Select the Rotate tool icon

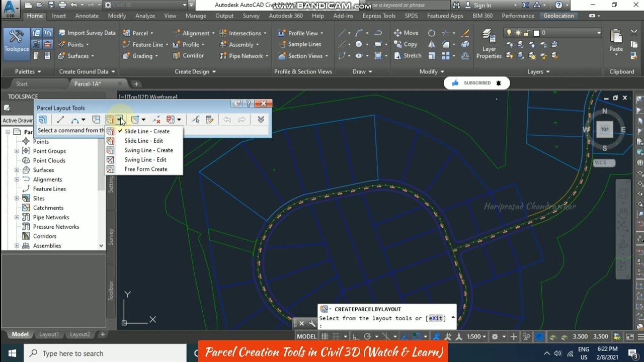pyautogui.click(x=432, y=33)
